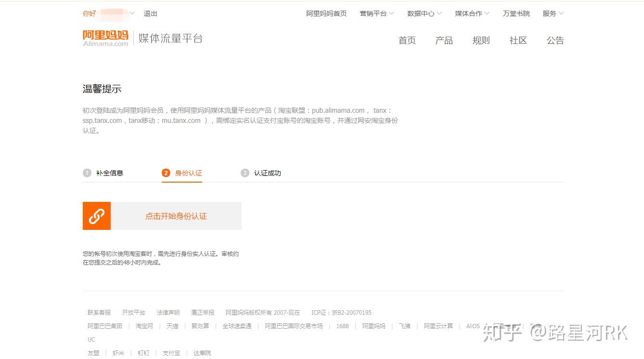Visit the 飞猪 footer link

[405, 326]
